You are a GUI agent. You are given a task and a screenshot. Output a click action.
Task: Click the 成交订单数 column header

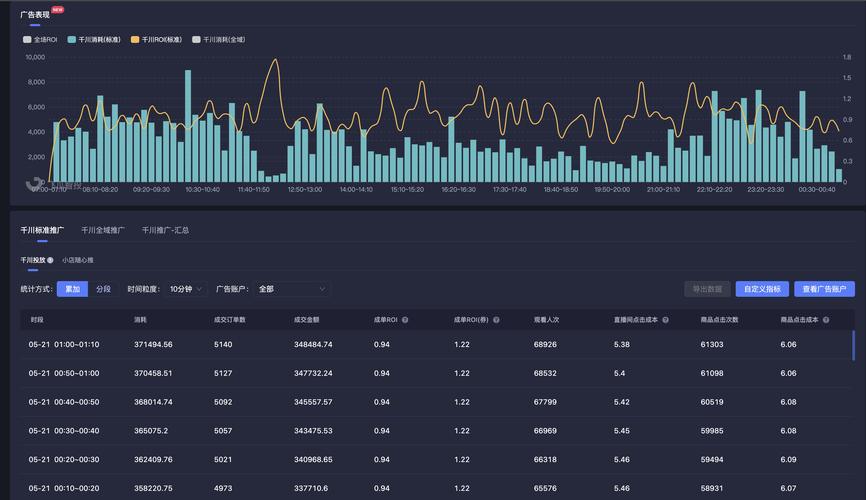coord(230,320)
